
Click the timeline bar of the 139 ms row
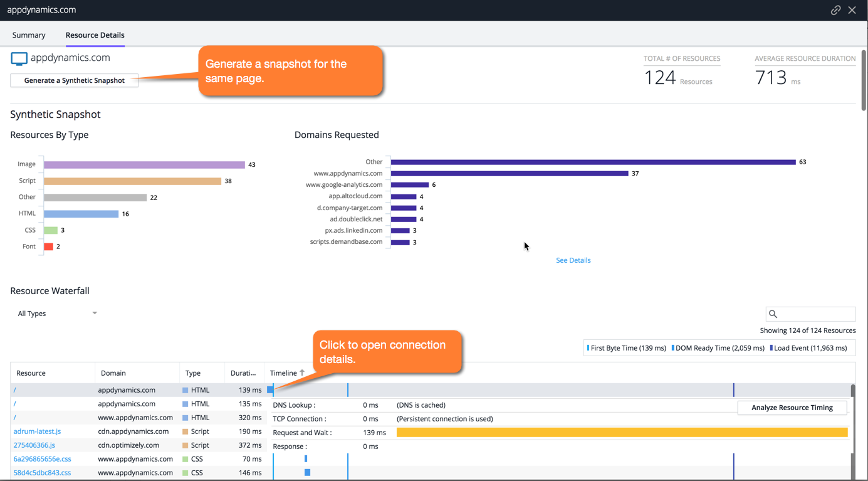[x=270, y=390]
